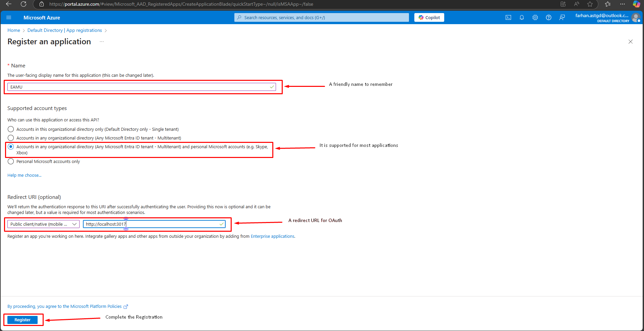This screenshot has height=331, width=644.
Task: Open the Help me choose link
Action: tap(25, 175)
